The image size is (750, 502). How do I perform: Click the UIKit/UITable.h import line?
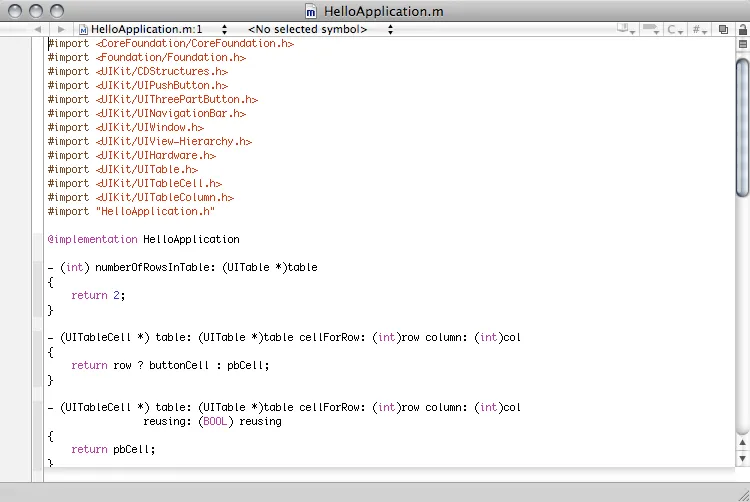(x=123, y=169)
